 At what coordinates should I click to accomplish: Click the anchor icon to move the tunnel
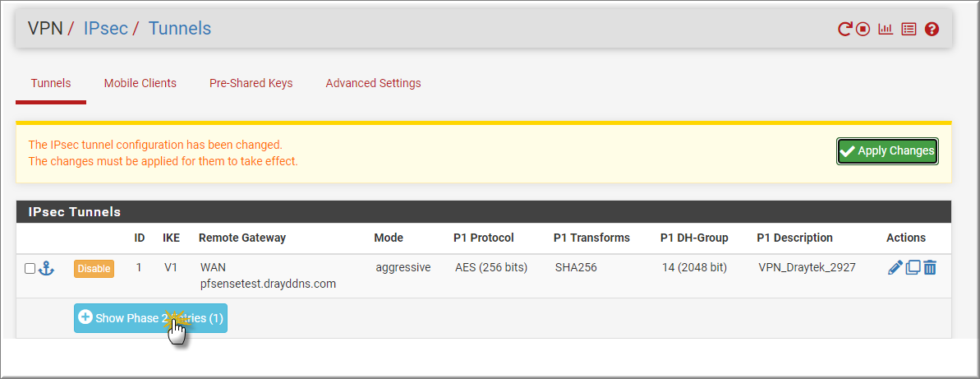[46, 268]
